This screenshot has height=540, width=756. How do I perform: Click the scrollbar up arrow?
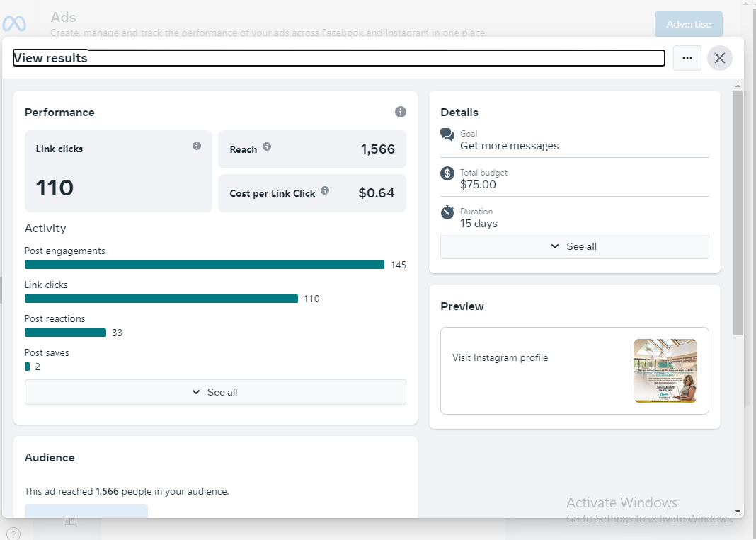(x=738, y=86)
